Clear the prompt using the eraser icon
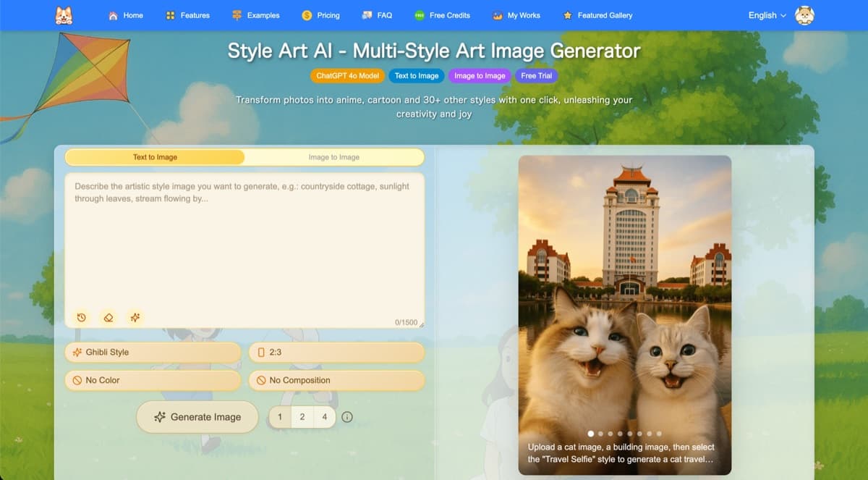Screen dimensions: 868x480 point(108,317)
